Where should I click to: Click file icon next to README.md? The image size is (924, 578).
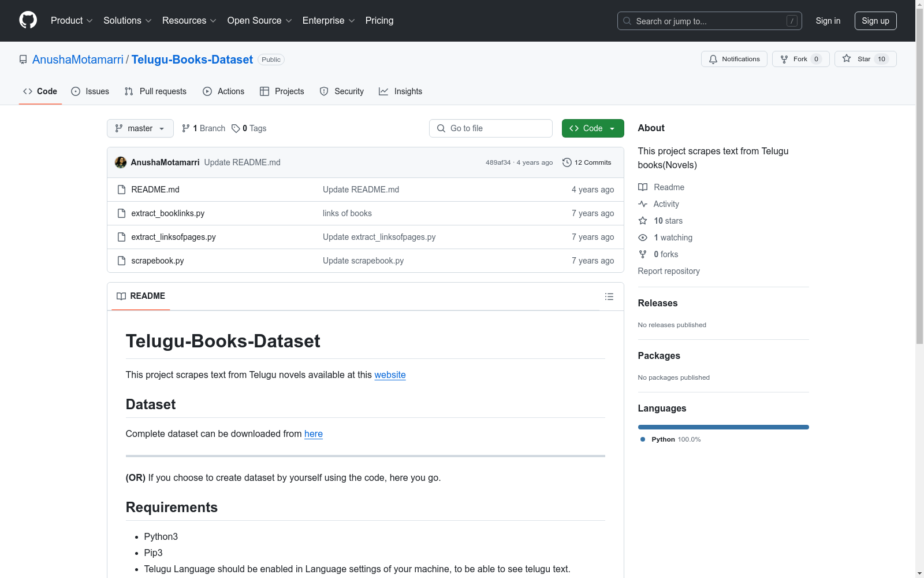121,190
